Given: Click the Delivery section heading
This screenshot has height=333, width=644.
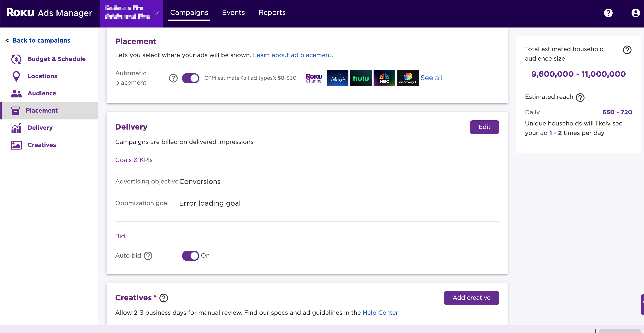Looking at the screenshot, I should tap(131, 127).
